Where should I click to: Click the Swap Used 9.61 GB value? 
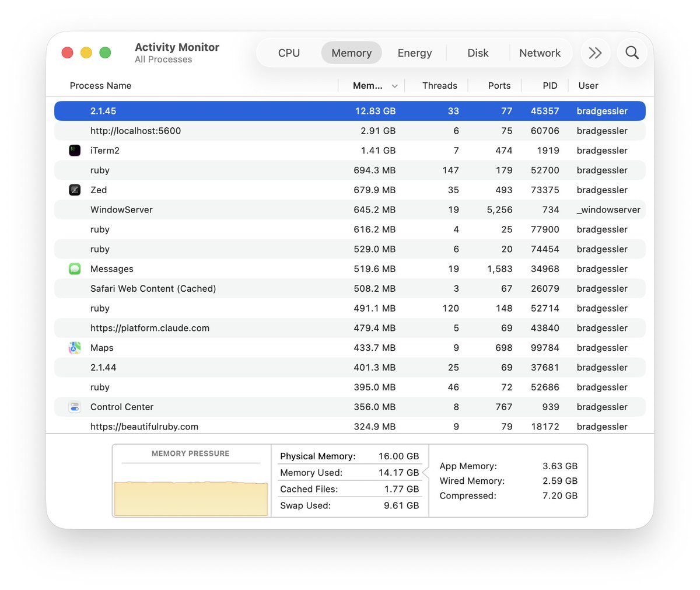401,505
